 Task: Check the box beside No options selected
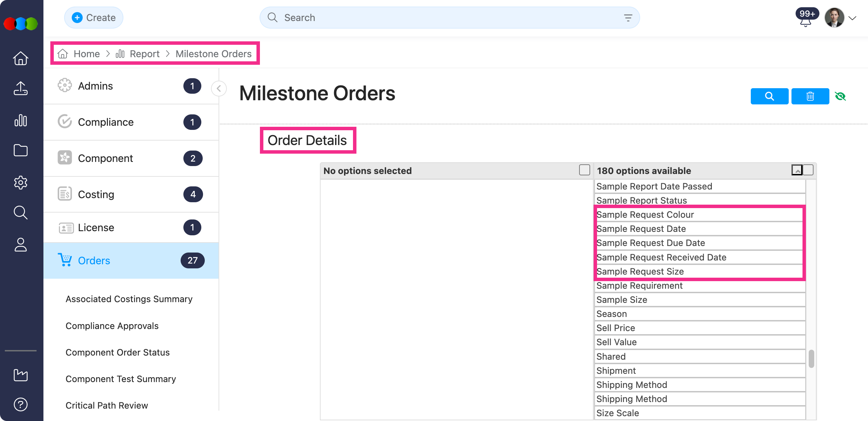click(584, 170)
